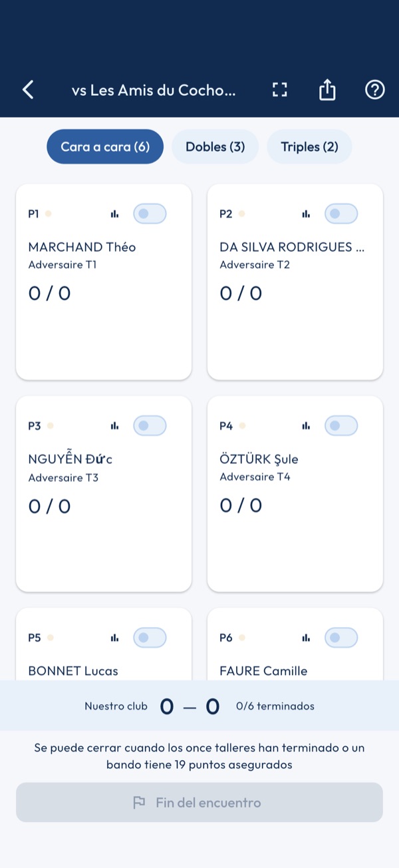Switch to the Dobles (3) tab
Screen dimensions: 399x868
[x=215, y=146]
